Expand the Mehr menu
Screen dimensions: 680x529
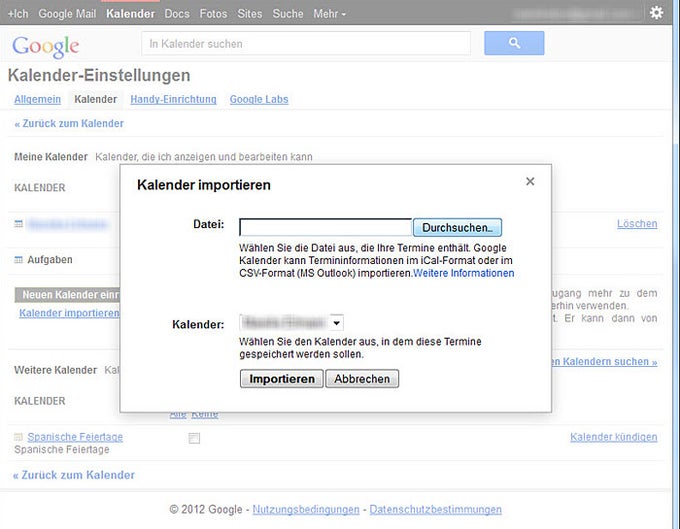[330, 14]
